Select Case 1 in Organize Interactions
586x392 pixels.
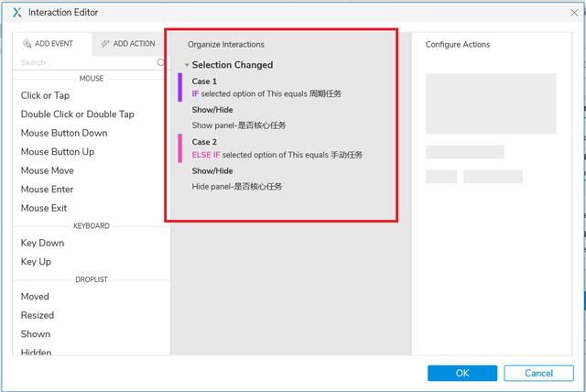[204, 82]
